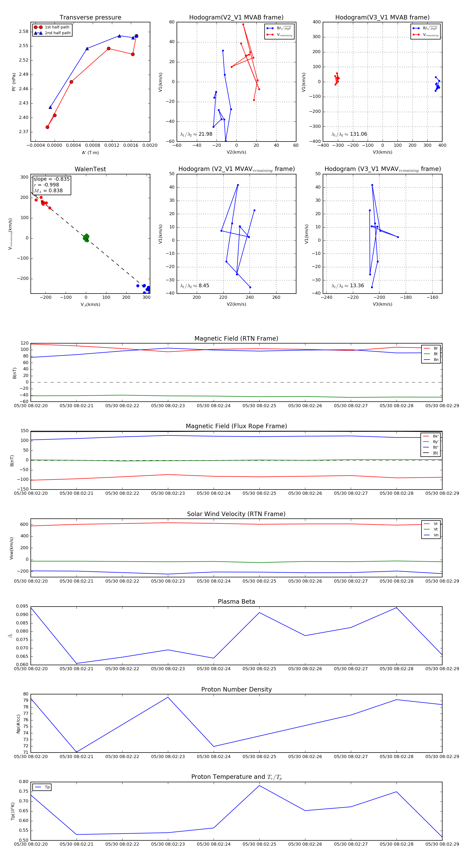Click the 'Transverse pressure' plot title
This screenshot has height=868, width=473.
click(x=90, y=18)
